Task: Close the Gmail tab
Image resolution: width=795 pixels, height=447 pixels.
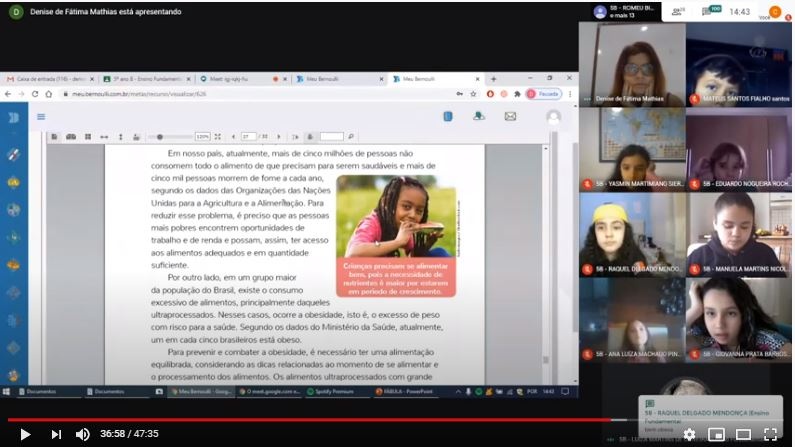Action: pos(92,79)
